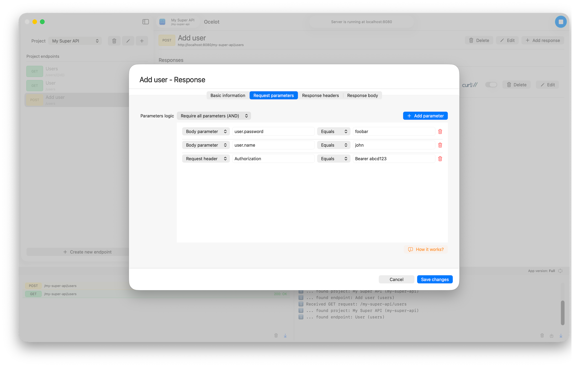588x367 pixels.
Task: Change Body parameter type for user.name row
Action: [x=206, y=145]
